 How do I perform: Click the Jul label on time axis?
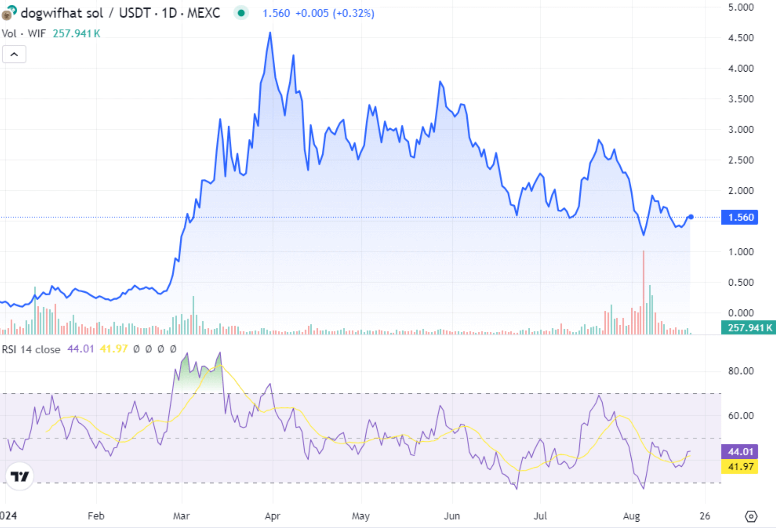[x=540, y=516]
